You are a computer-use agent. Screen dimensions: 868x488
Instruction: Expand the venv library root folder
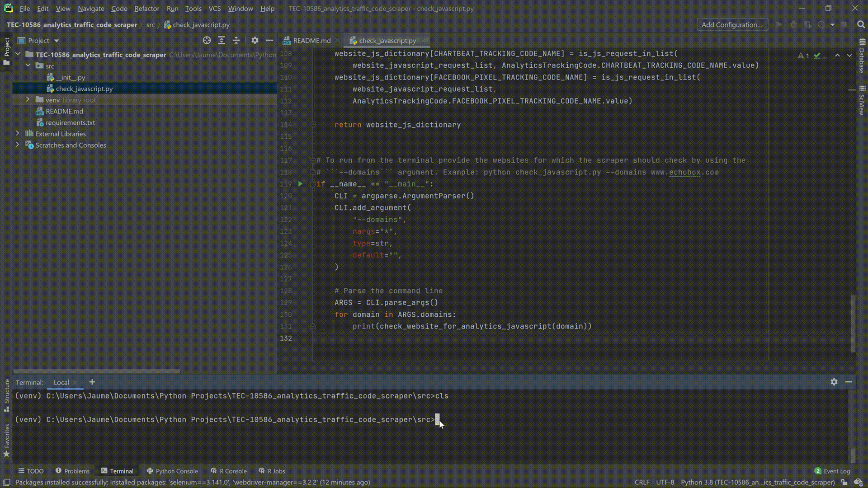click(28, 99)
